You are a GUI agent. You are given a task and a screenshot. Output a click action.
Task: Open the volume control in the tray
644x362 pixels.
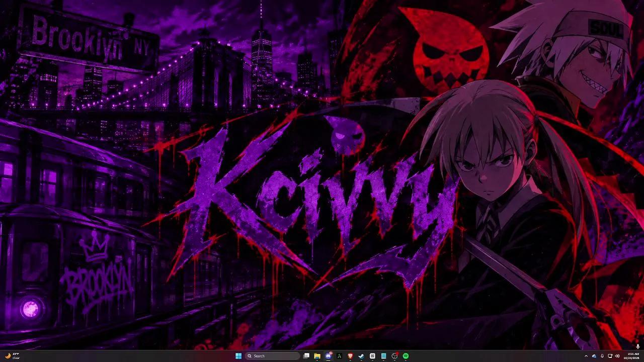617,356
